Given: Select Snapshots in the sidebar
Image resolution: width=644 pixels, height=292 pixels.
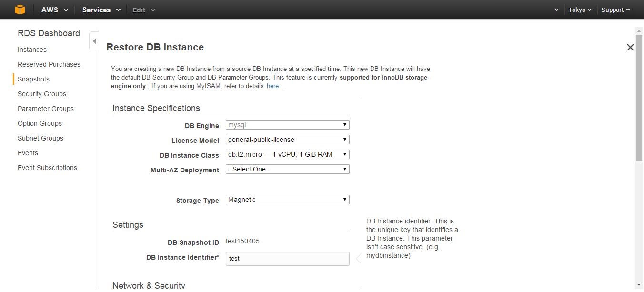Looking at the screenshot, I should [33, 79].
